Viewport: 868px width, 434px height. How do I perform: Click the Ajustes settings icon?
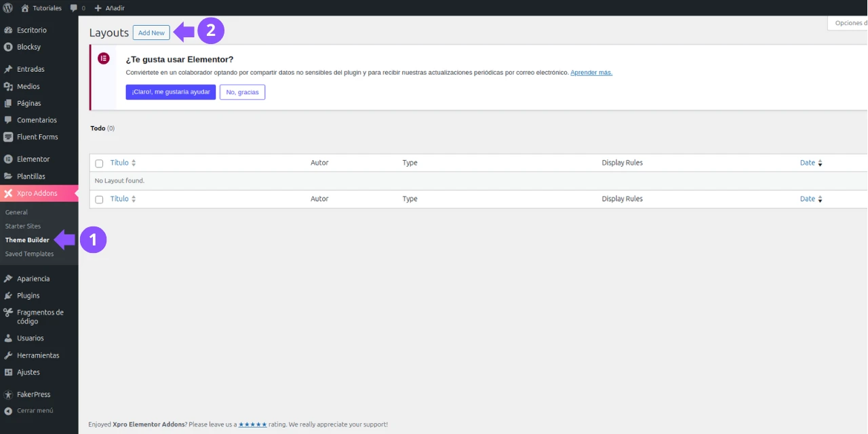(x=8, y=372)
